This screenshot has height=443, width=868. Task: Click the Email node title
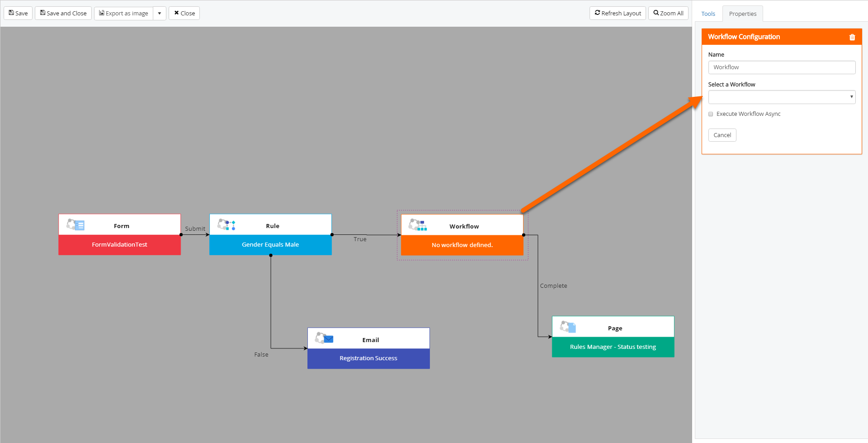pos(371,340)
